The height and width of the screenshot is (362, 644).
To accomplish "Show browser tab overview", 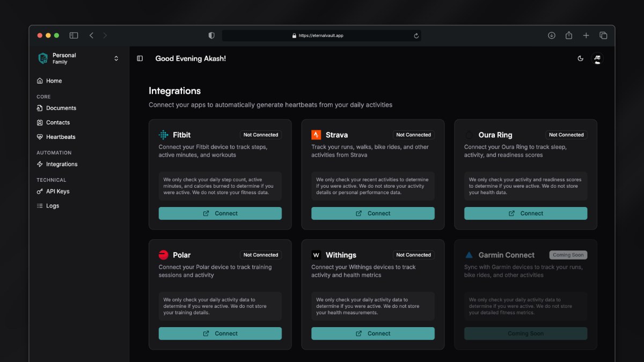I will 603,35.
